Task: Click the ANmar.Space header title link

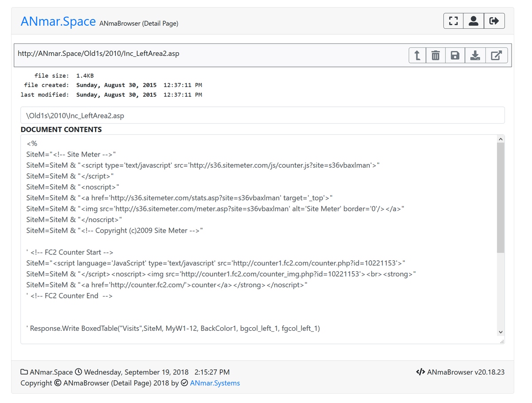Action: click(58, 21)
